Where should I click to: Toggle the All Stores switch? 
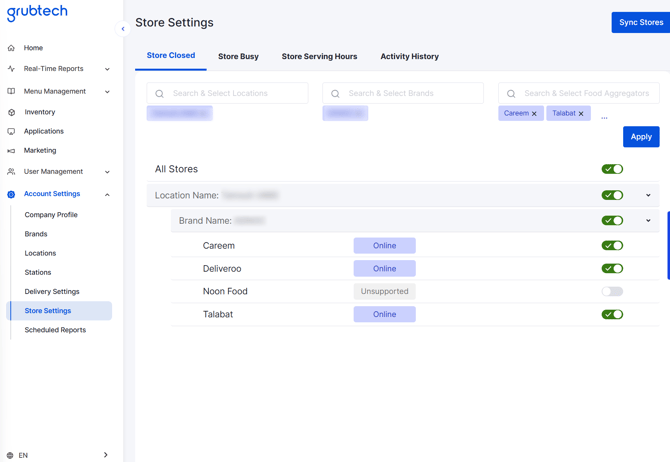click(x=612, y=169)
